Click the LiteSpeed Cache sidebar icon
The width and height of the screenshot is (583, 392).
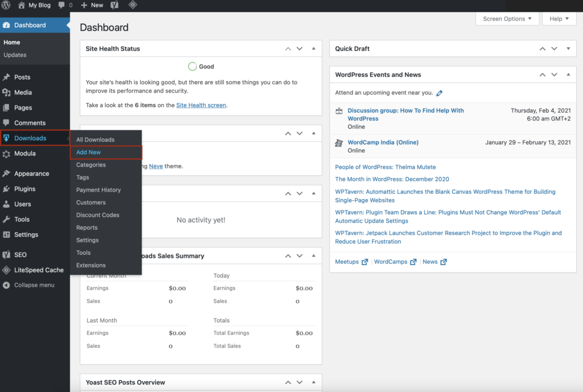point(6,270)
